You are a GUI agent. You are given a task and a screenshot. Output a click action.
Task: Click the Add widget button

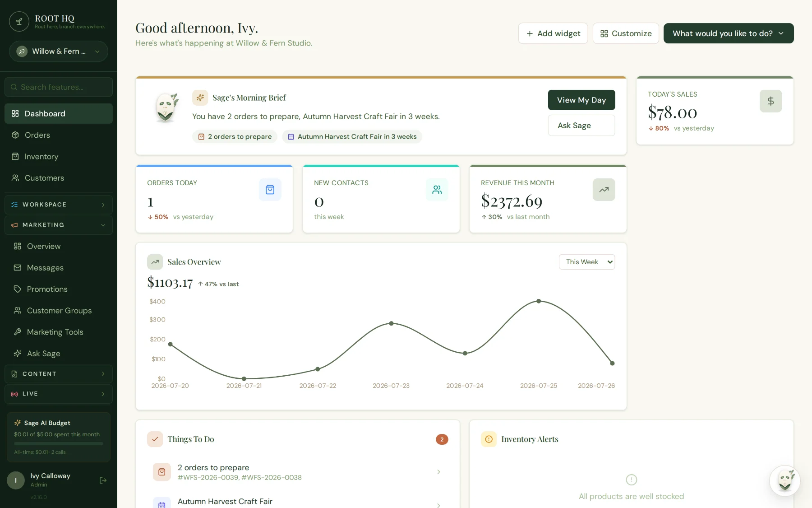point(553,33)
